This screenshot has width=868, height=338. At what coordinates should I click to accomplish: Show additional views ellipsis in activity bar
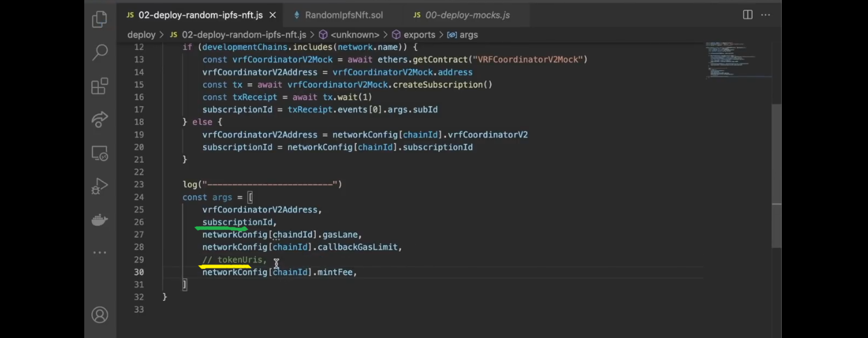point(100,253)
